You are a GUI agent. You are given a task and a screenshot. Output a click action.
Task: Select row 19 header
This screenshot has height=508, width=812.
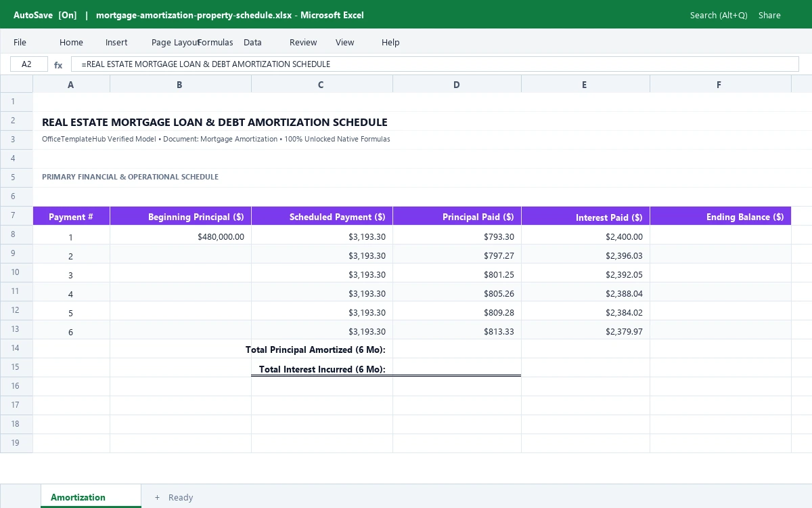click(x=16, y=443)
